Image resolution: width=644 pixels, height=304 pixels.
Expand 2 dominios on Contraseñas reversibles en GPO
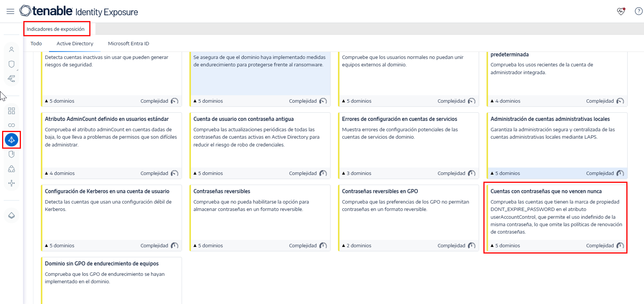pos(357,245)
